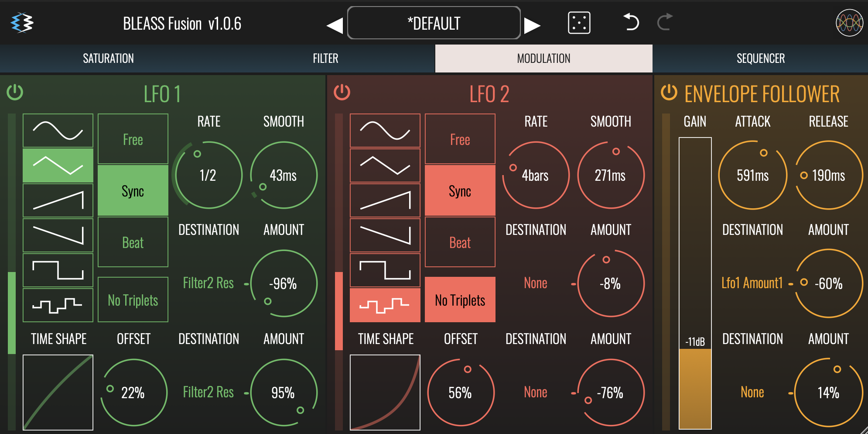
Task: Toggle LFO 2 power button
Action: (x=342, y=92)
